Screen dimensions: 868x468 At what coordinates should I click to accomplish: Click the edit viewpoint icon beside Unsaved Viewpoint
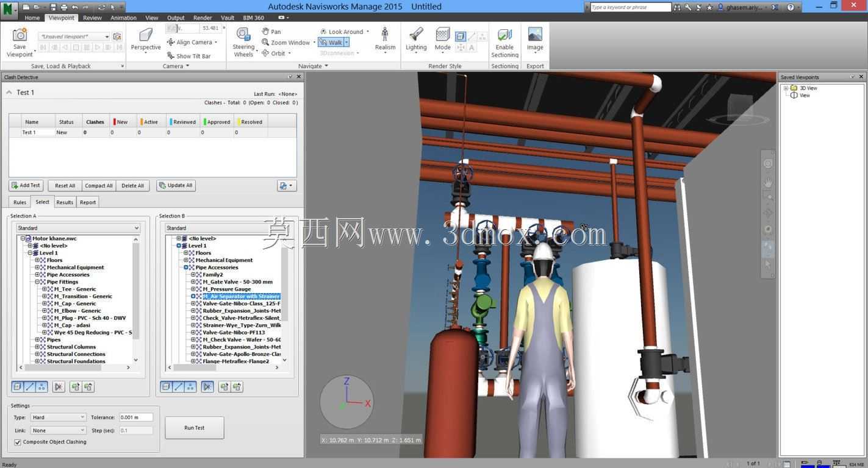pyautogui.click(x=117, y=37)
